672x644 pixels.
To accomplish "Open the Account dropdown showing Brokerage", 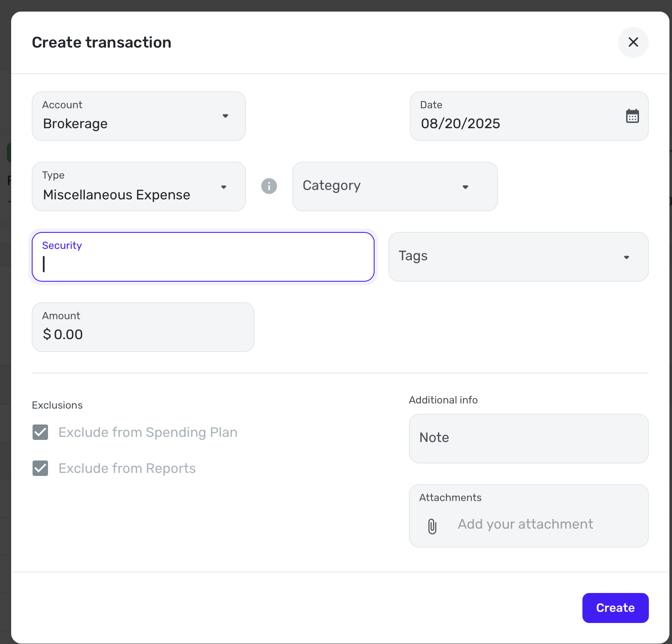I will (129, 117).
